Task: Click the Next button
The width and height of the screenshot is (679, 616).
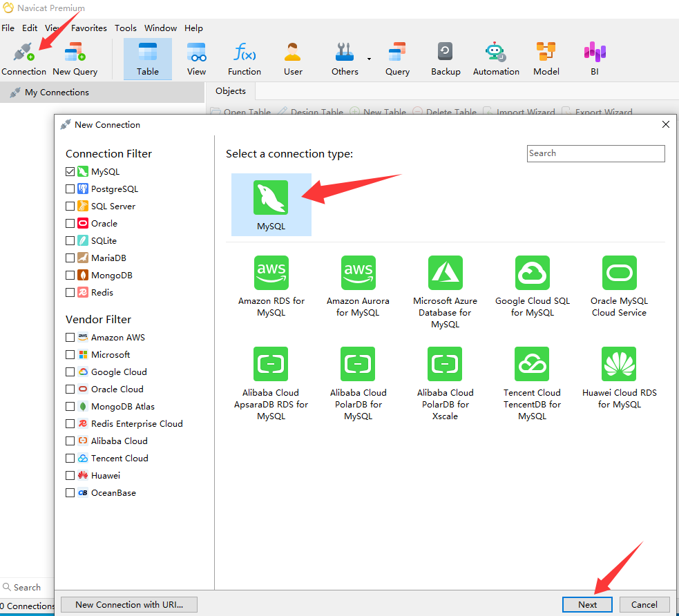Action: coord(587,605)
